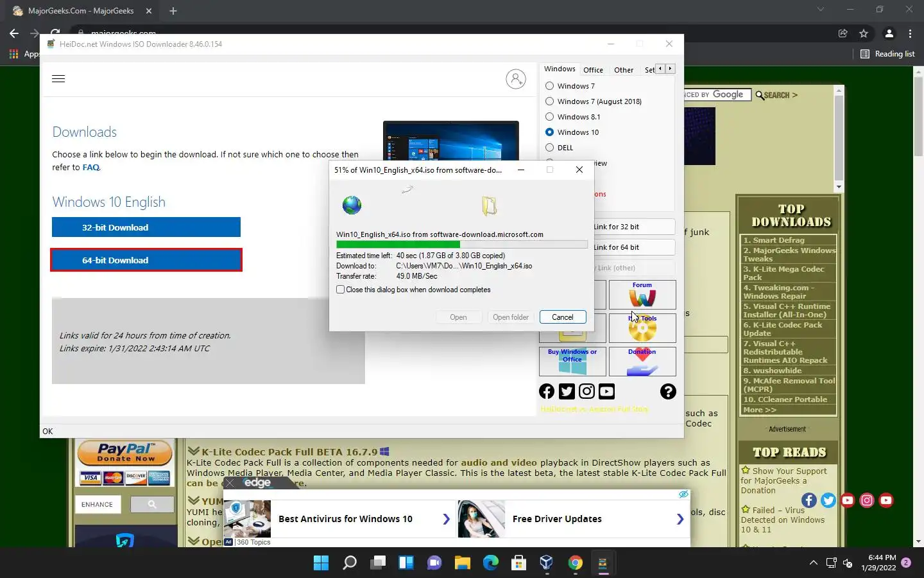Image resolution: width=924 pixels, height=578 pixels.
Task: Open the ISO Tools tile
Action: [x=642, y=328]
